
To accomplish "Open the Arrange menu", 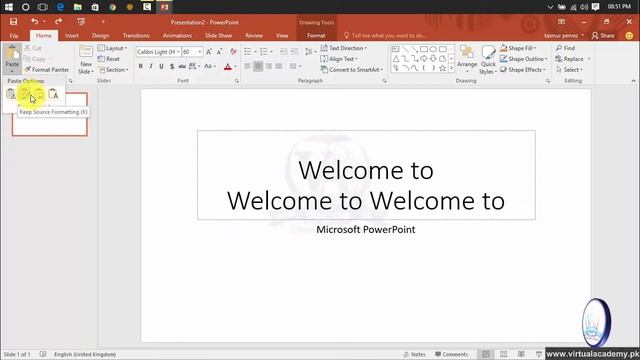I will click(x=467, y=60).
